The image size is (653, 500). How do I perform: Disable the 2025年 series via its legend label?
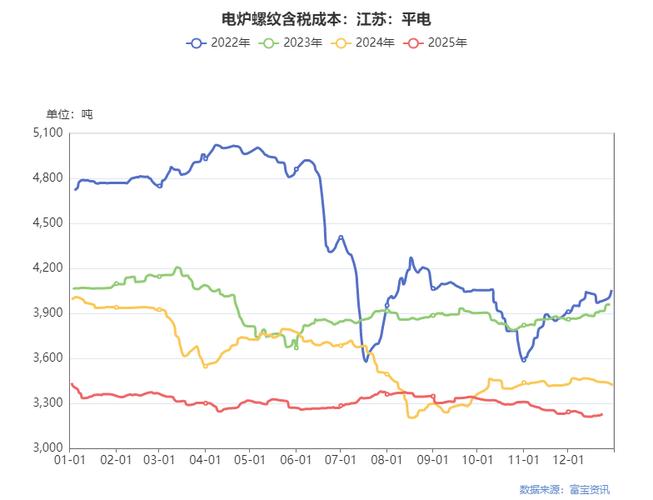(x=446, y=43)
